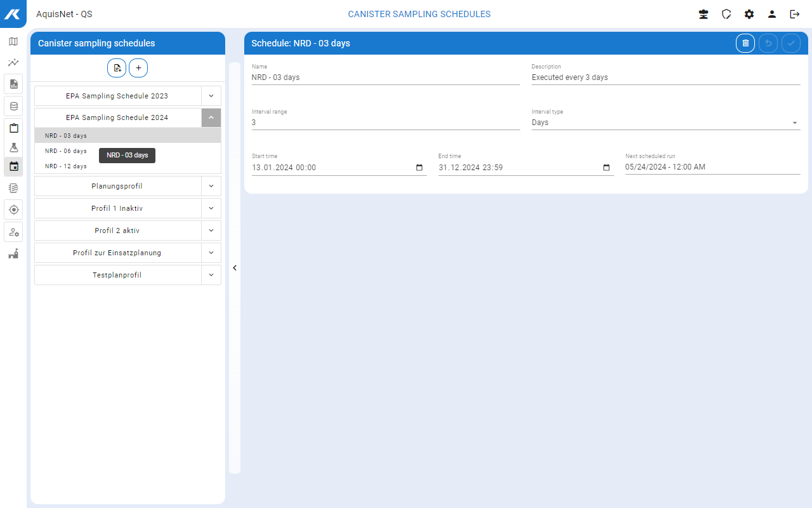Viewport: 812px width, 508px height.
Task: Click the Description text field
Action: coord(665,77)
